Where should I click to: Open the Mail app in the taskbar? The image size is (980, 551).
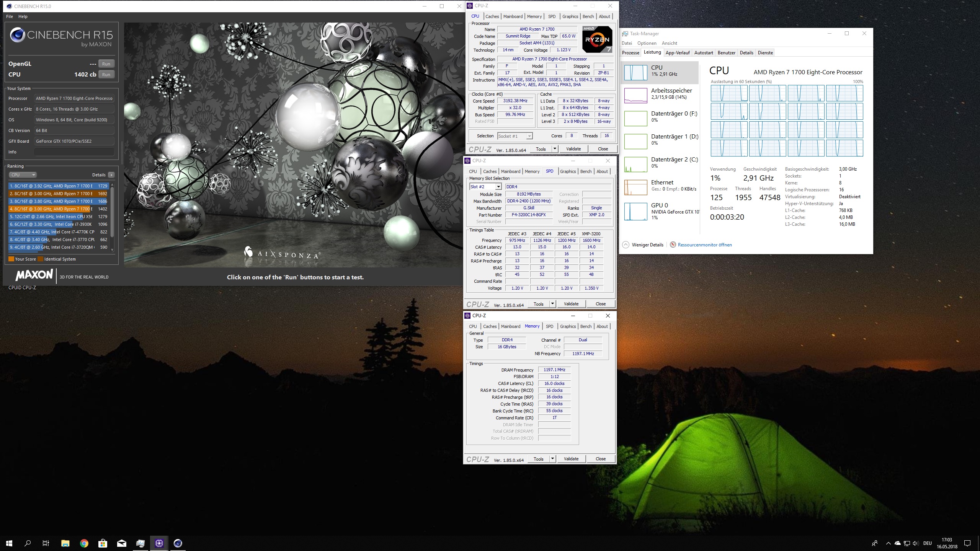click(x=122, y=543)
